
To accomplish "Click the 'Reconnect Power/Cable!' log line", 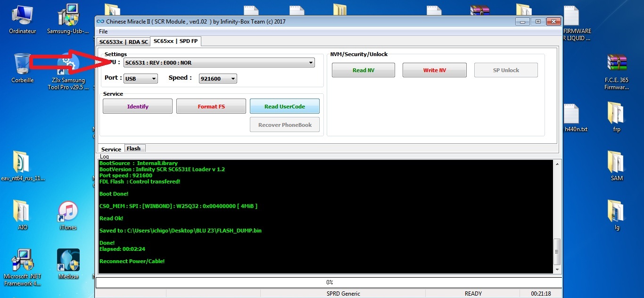I will point(132,261).
